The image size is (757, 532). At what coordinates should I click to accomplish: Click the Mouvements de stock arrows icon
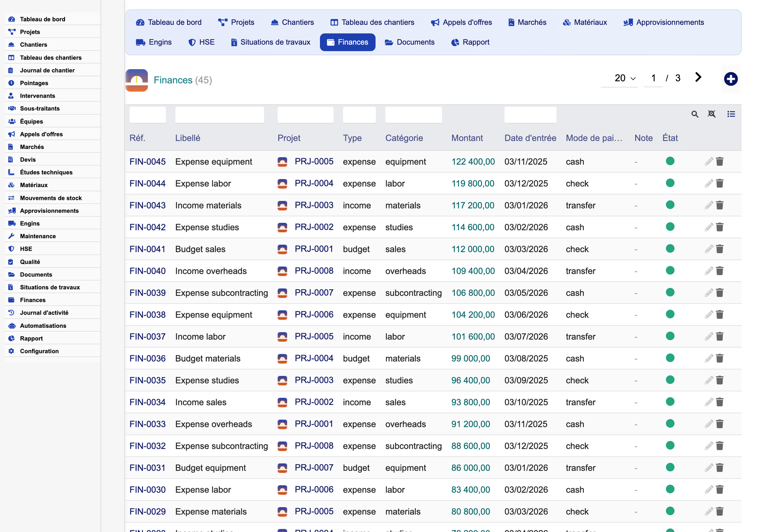point(11,198)
